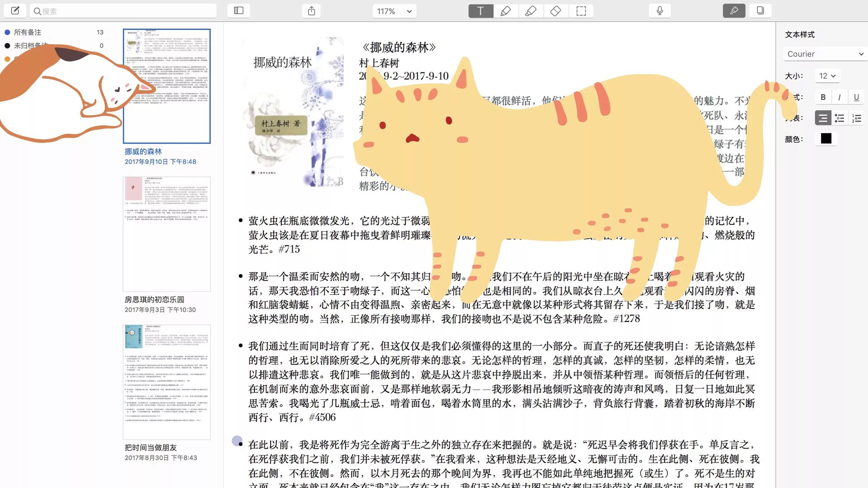The image size is (868, 488).
Task: Open the 房思琪的初恋乐园 note thumbnail
Action: click(x=166, y=234)
